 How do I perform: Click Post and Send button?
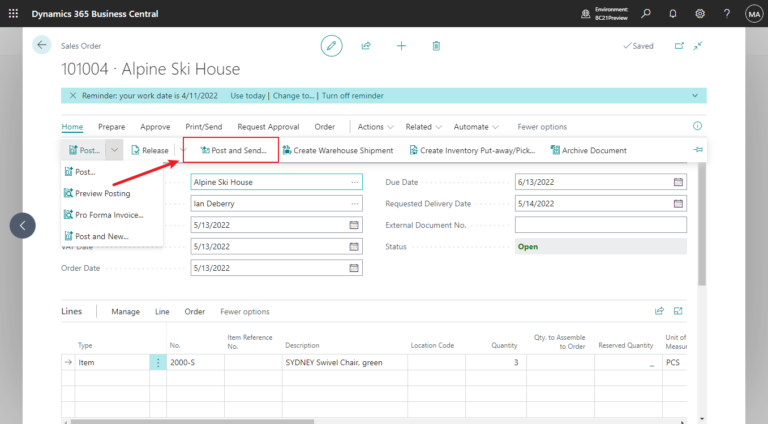point(233,150)
